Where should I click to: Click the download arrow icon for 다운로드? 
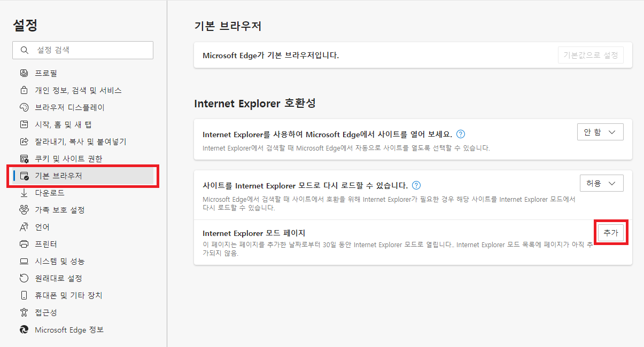24,193
